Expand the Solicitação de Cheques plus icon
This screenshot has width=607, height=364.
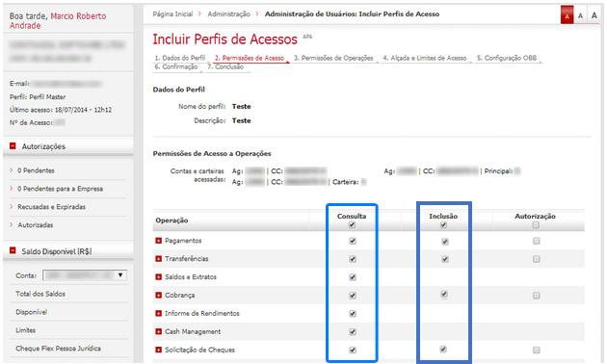[158, 350]
